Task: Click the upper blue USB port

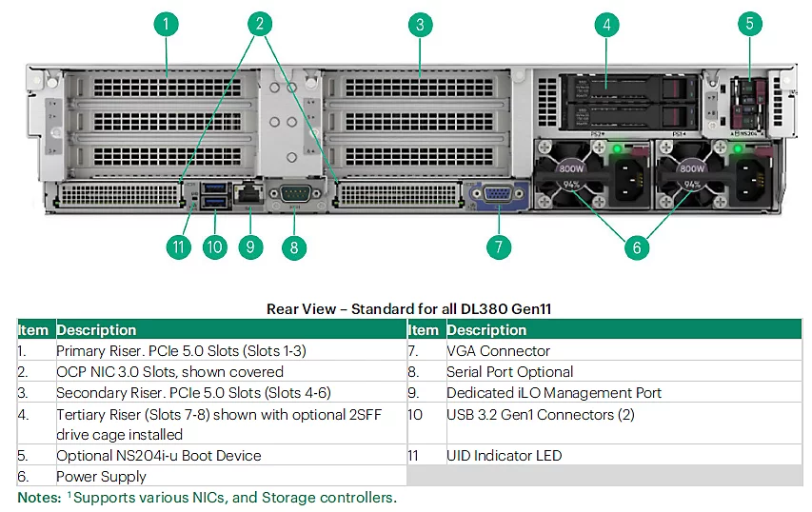Action: pos(215,187)
